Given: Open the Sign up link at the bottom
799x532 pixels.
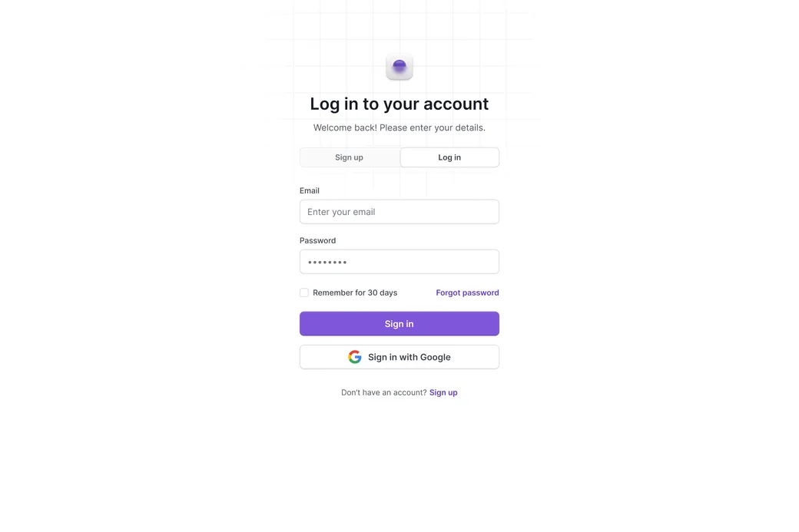Looking at the screenshot, I should (x=443, y=392).
